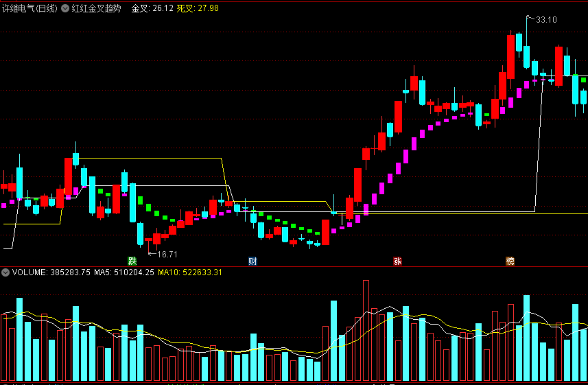The image size is (588, 385).
Task: Click the tallest red volume bar
Action: coord(366,330)
